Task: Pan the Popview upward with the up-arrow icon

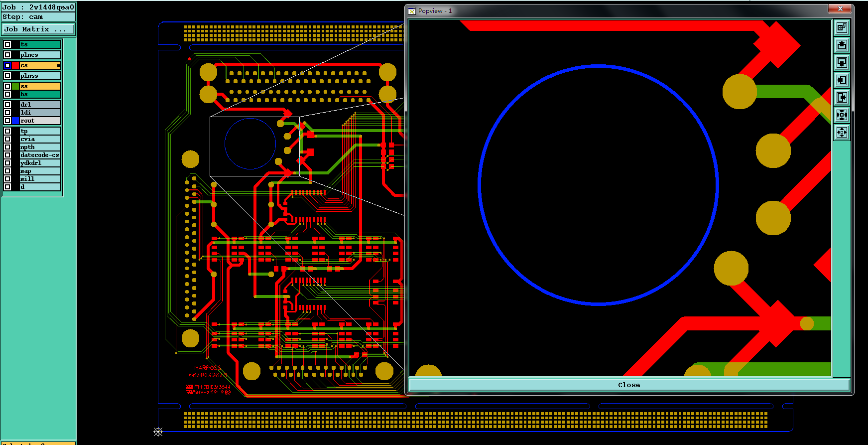Action: click(842, 45)
